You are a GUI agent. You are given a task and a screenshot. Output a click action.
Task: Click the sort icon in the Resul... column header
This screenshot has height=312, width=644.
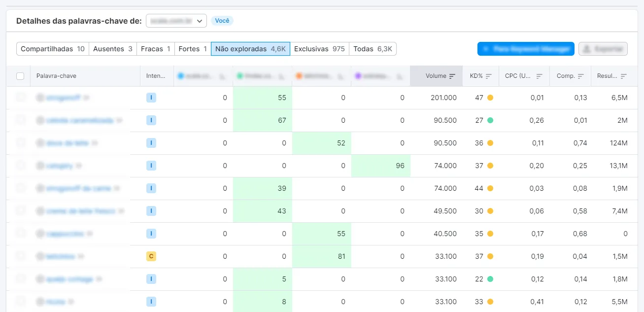[624, 76]
